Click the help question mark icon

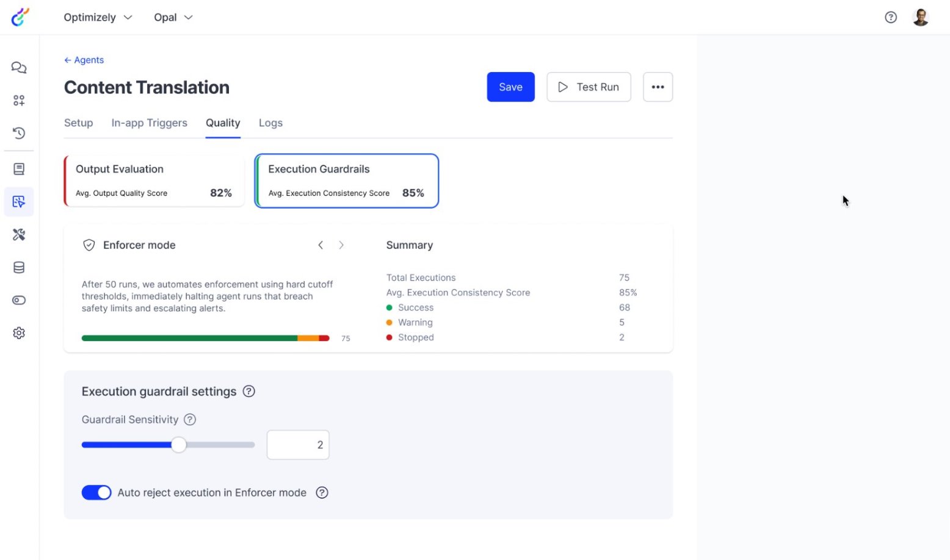click(891, 17)
